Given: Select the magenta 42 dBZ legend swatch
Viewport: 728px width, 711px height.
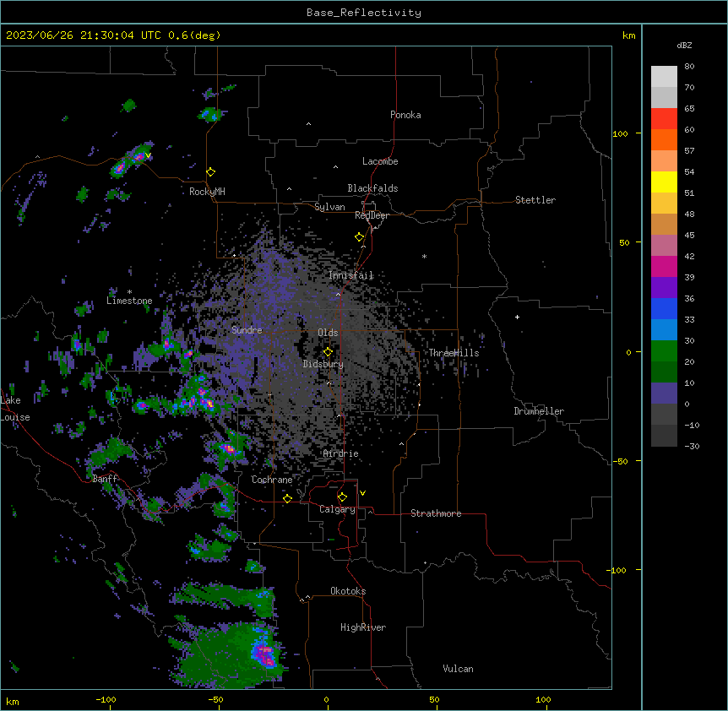Looking at the screenshot, I should [x=664, y=266].
